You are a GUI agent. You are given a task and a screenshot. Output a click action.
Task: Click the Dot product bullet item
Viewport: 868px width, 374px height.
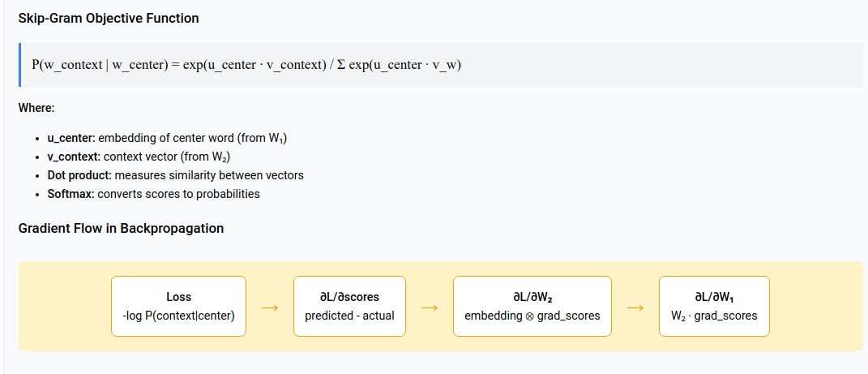(x=176, y=175)
